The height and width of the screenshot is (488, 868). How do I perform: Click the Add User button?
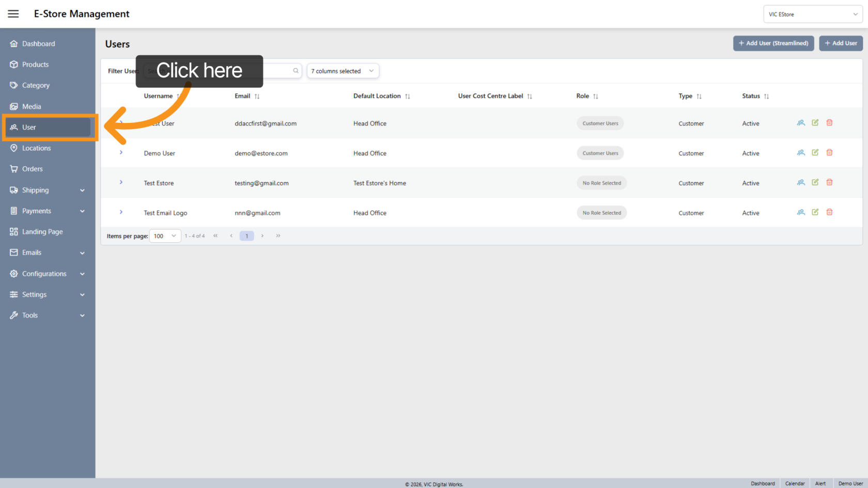[840, 43]
